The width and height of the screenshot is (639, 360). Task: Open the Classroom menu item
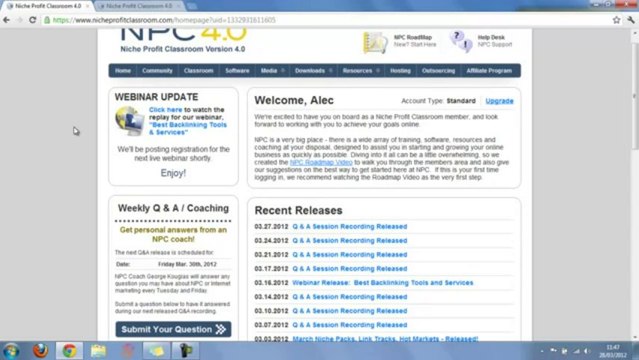coord(198,71)
